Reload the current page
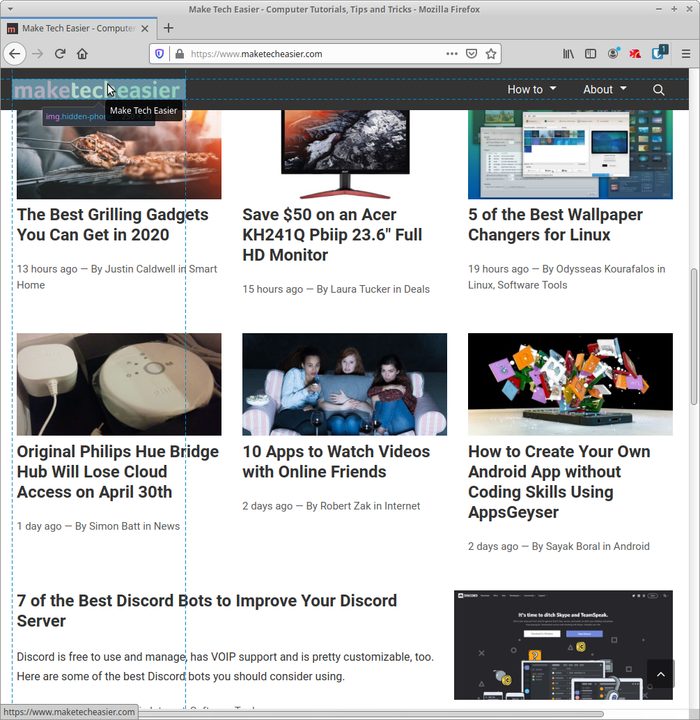 click(x=60, y=54)
